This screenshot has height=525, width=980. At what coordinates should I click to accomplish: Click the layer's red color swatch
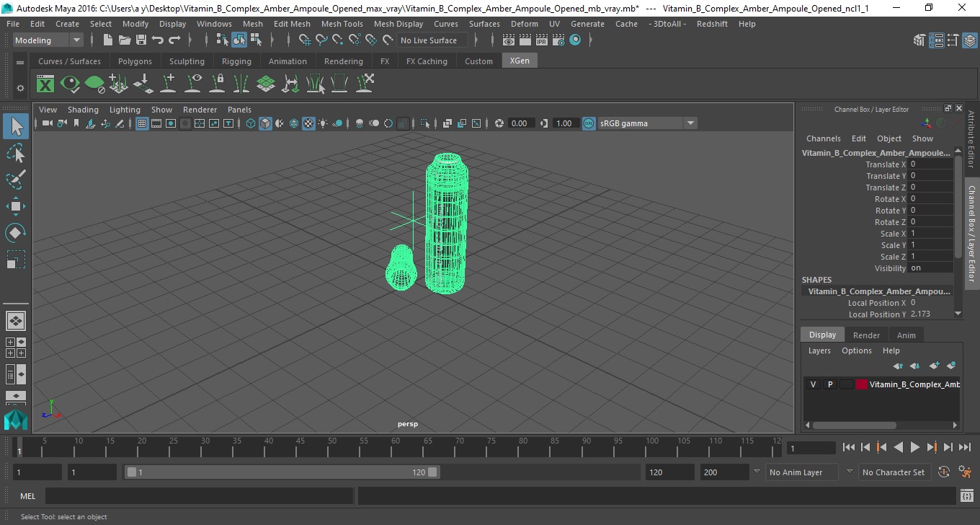861,384
